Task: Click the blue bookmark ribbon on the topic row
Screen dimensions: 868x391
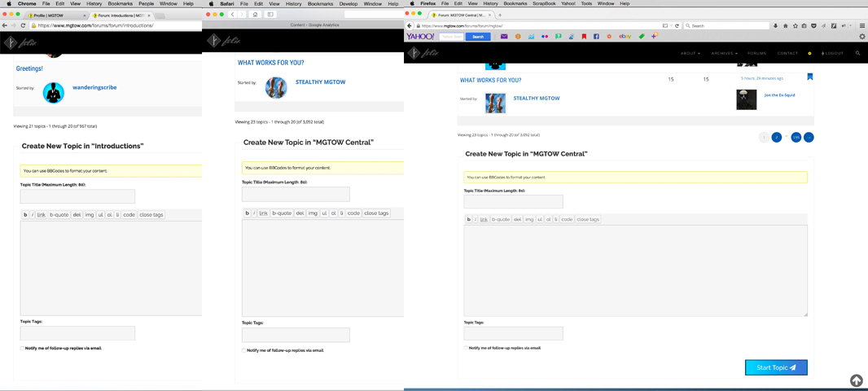Action: coord(810,77)
